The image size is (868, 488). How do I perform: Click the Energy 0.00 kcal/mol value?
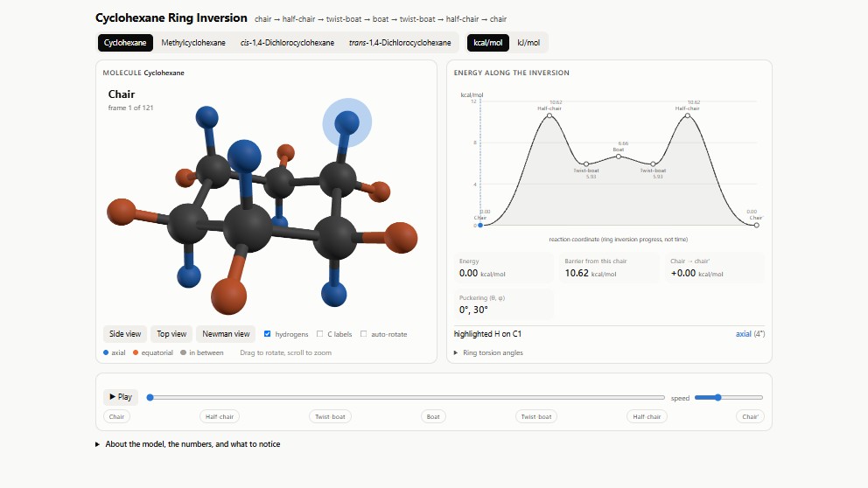[481, 274]
